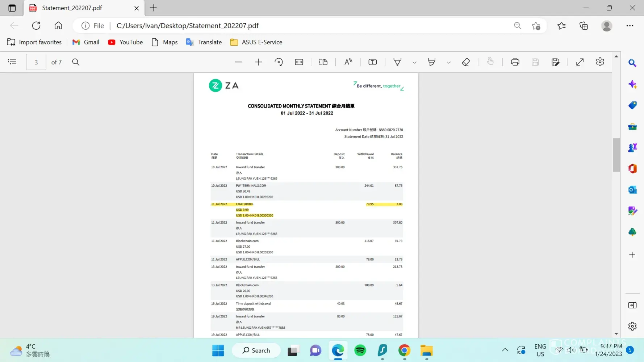Expand the Highlight tool options arrow
The width and height of the screenshot is (644, 362).
click(x=448, y=63)
